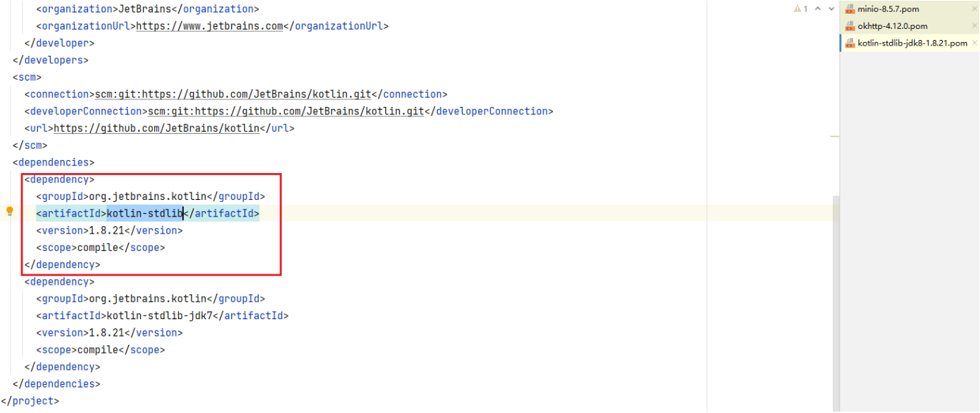Click the warning triangle inspection indicator
Viewport: 980px width, 413px height.
point(797,9)
